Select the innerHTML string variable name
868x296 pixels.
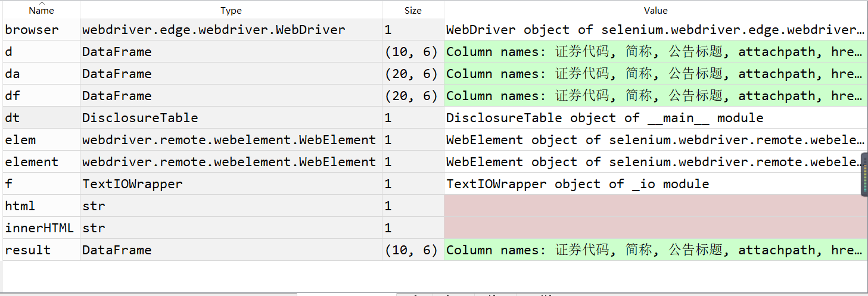pyautogui.click(x=41, y=228)
